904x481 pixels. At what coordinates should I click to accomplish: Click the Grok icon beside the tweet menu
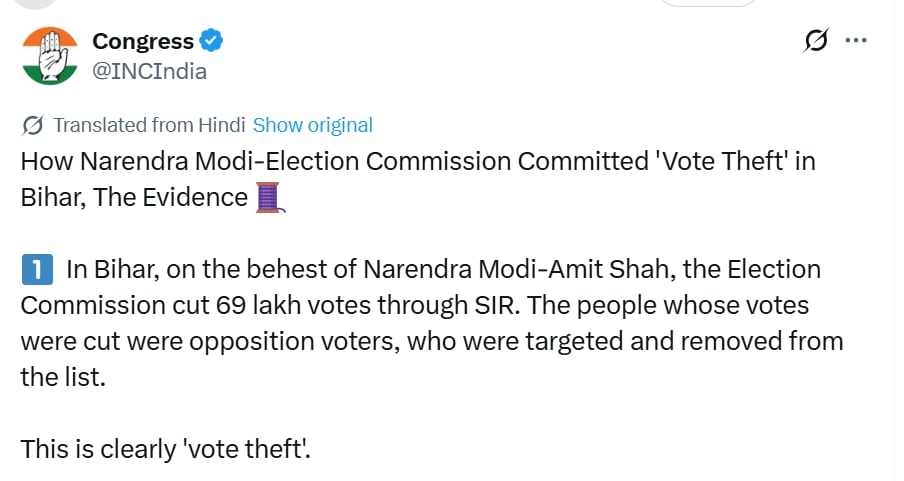coord(816,41)
